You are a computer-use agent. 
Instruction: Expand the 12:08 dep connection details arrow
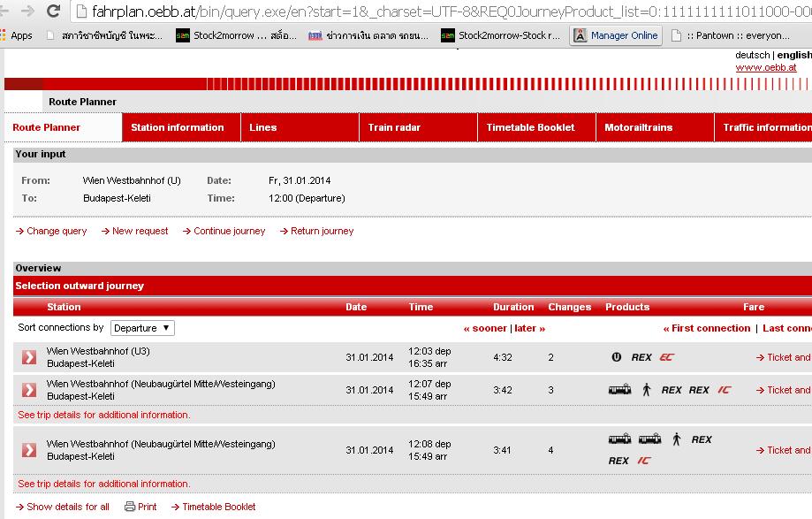pyautogui.click(x=29, y=449)
